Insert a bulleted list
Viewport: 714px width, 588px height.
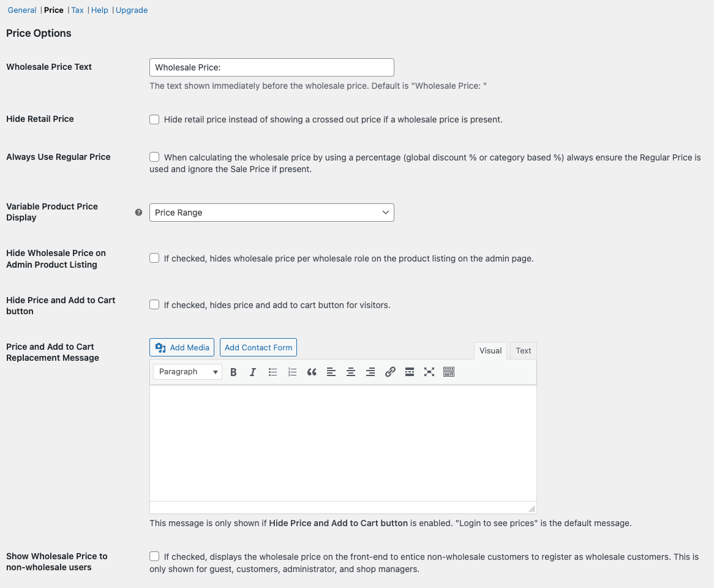272,372
